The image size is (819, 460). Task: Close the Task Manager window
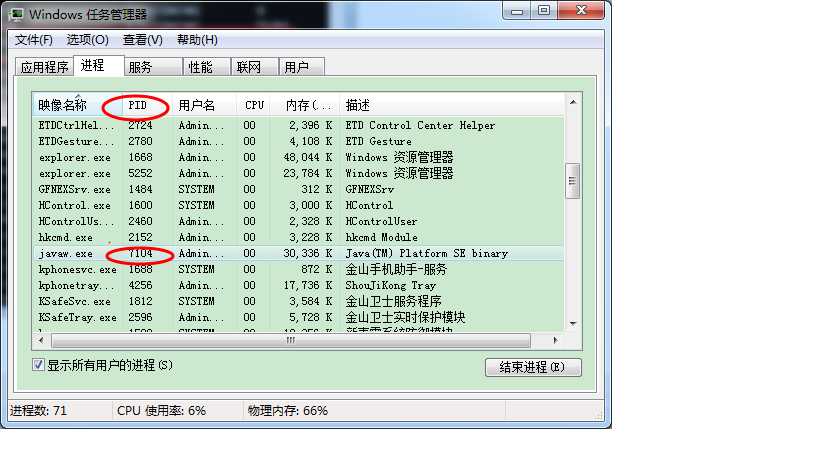click(581, 10)
